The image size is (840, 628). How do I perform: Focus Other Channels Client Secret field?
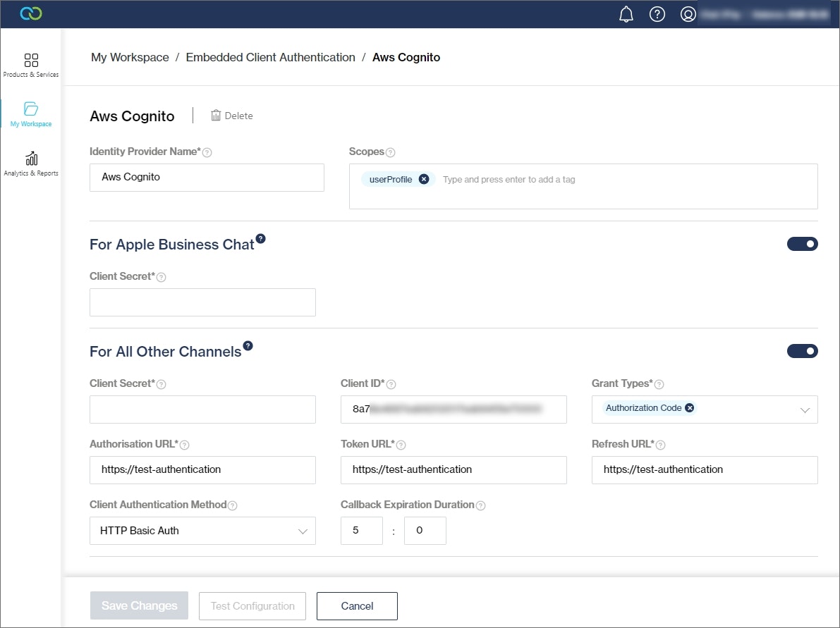(x=202, y=410)
